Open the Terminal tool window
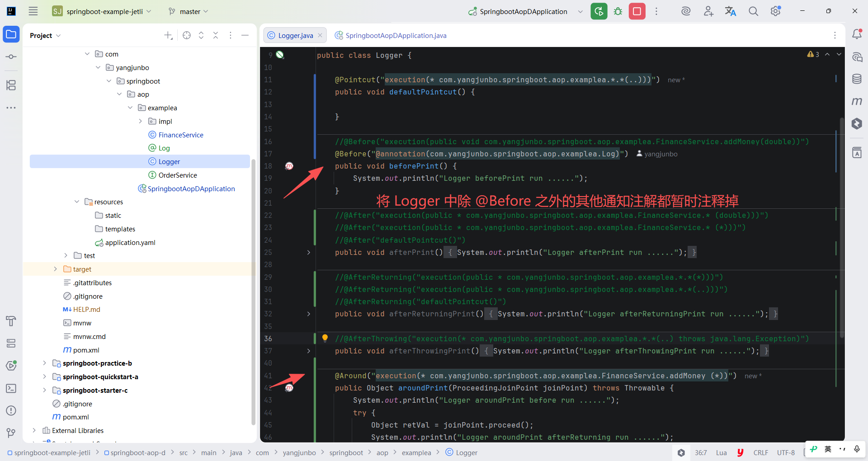The width and height of the screenshot is (868, 461). pyautogui.click(x=11, y=388)
